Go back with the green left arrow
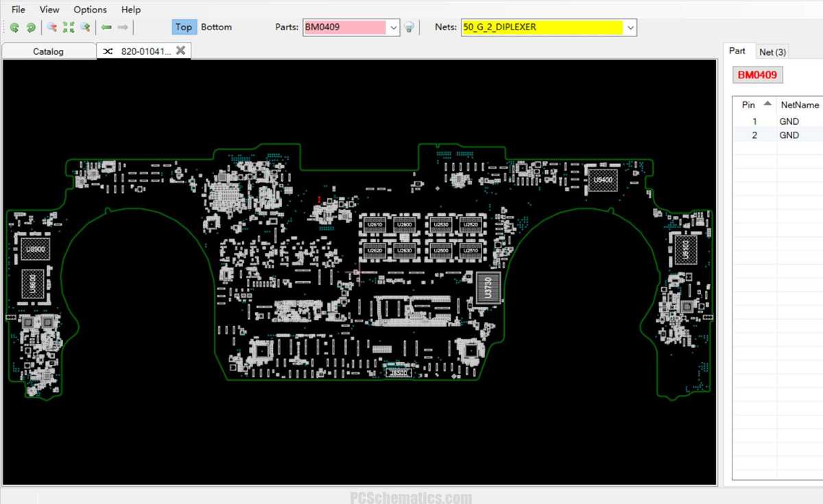823x504 pixels. (x=106, y=27)
